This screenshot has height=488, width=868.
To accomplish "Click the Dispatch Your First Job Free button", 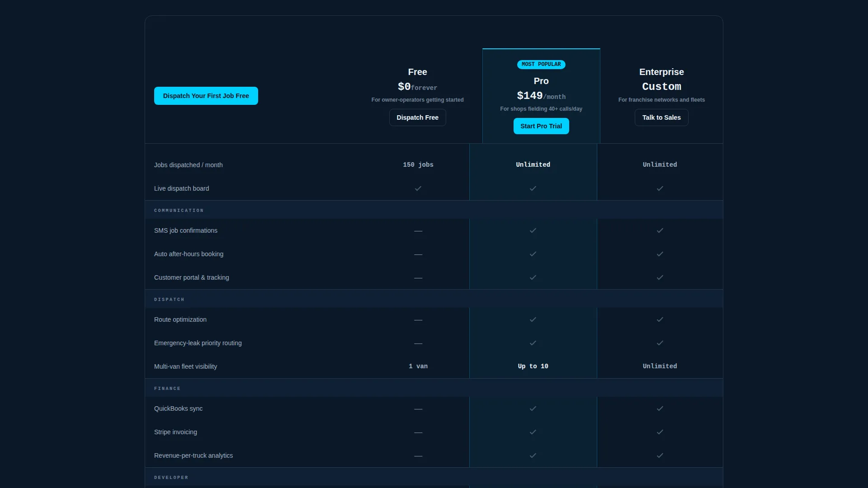I will [206, 96].
